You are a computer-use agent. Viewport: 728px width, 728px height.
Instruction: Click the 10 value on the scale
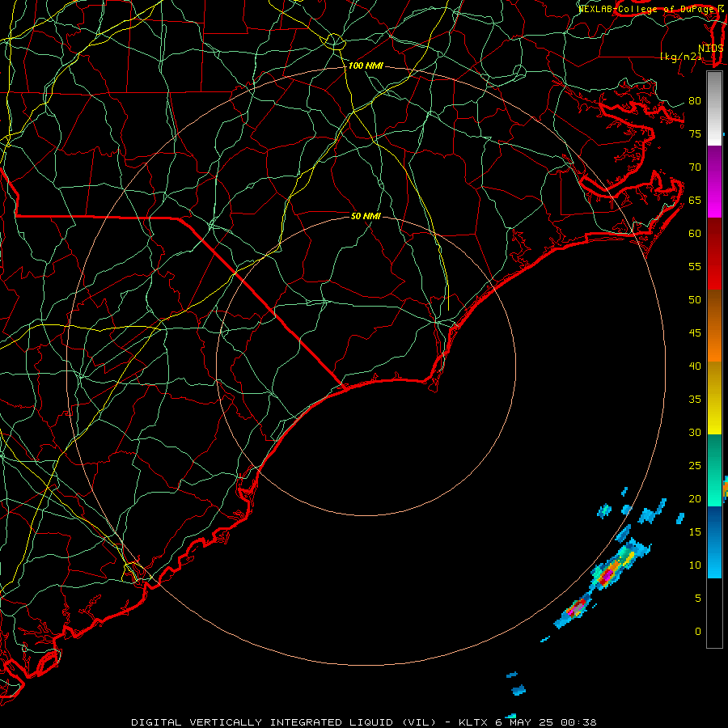[695, 565]
